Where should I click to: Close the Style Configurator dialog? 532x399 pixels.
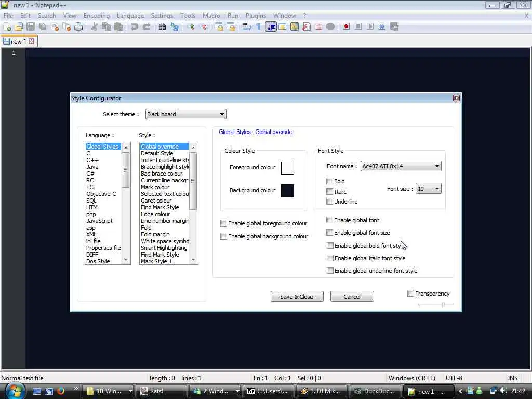click(456, 98)
